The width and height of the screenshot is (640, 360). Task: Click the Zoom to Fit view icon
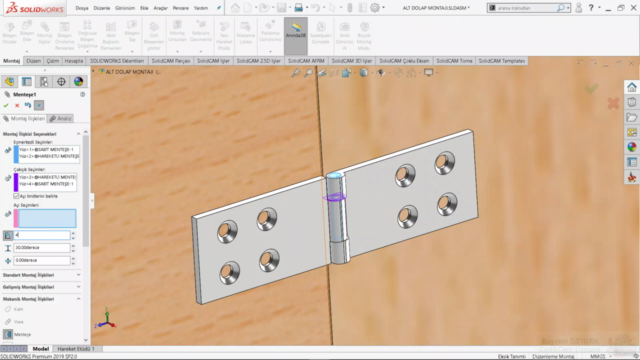click(x=296, y=73)
